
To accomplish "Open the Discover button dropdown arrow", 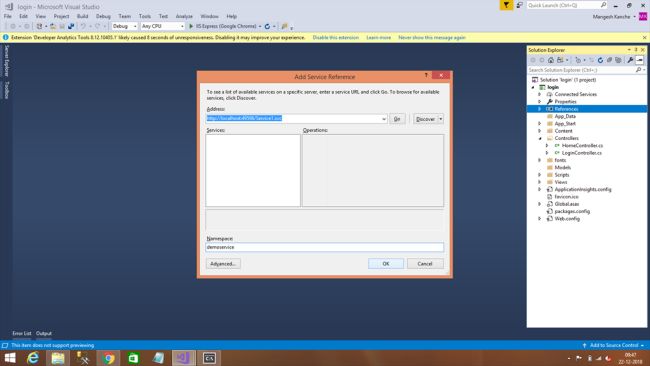I will pyautogui.click(x=441, y=119).
